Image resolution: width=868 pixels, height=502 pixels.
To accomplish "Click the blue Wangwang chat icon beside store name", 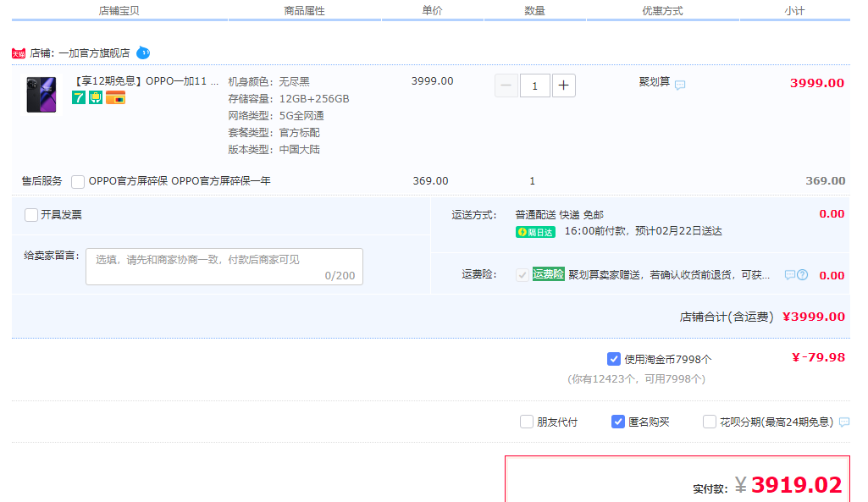I will pyautogui.click(x=143, y=52).
